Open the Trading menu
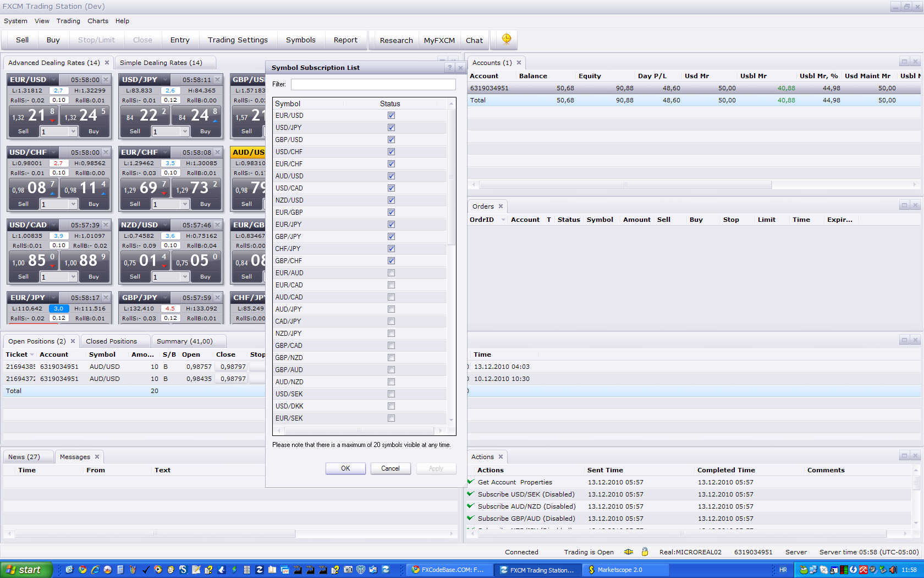This screenshot has width=924, height=578. tap(68, 21)
